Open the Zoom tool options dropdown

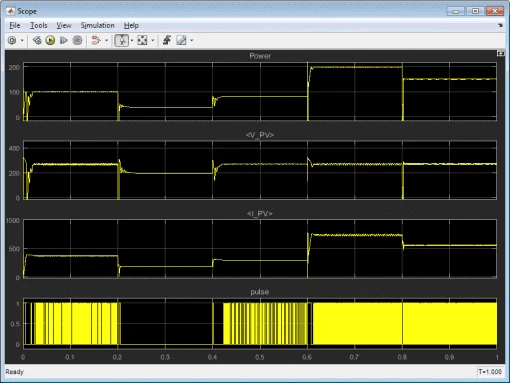coord(132,40)
